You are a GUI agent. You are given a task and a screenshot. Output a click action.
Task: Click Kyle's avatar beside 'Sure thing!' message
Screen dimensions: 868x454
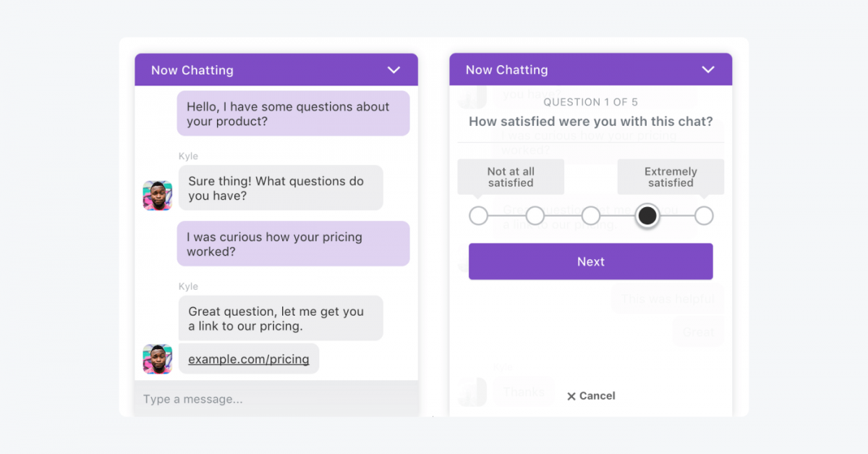click(x=158, y=196)
